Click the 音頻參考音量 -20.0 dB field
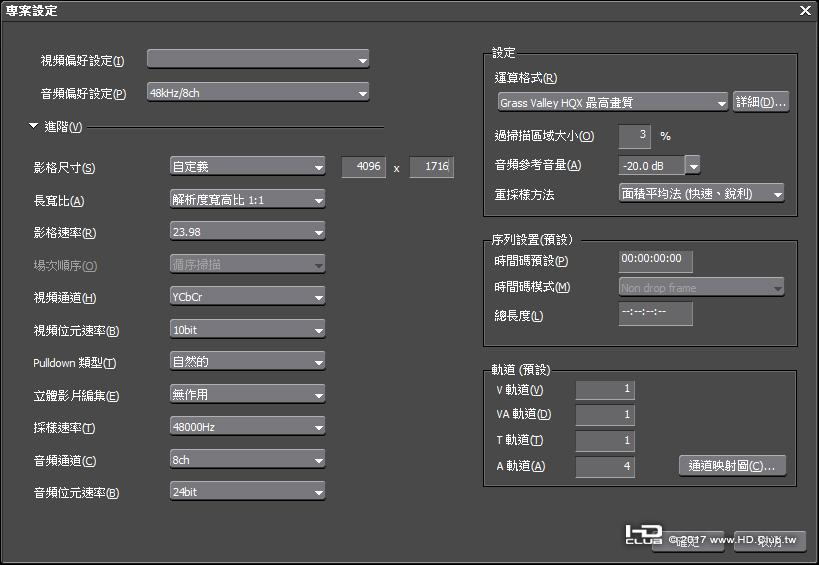Viewport: 819px width, 565px height. pyautogui.click(x=651, y=166)
